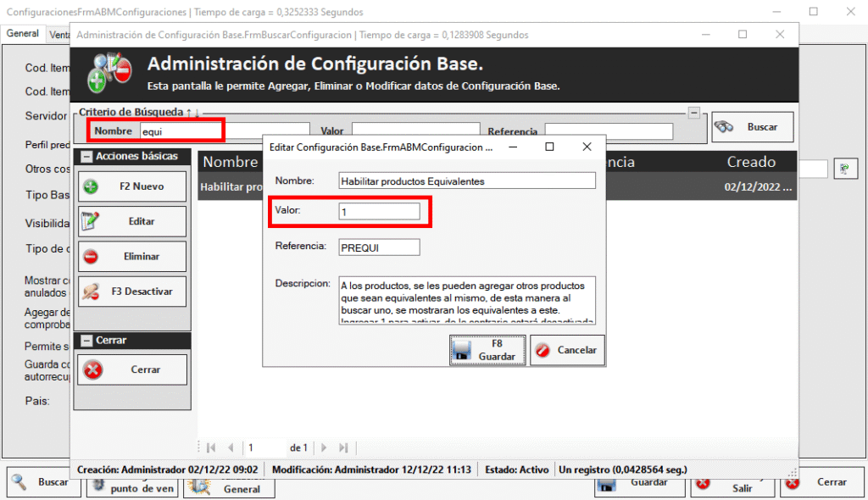This screenshot has height=500, width=868.
Task: Collapse the Criterio de Búsqueda group box
Action: click(693, 113)
